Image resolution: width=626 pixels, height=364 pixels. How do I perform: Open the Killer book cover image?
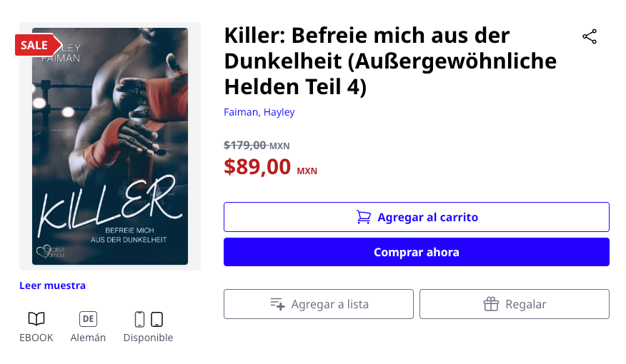click(x=110, y=146)
